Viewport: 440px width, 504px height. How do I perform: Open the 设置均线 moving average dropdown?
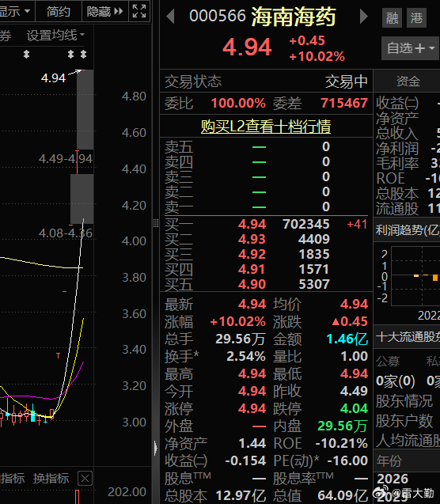55,35
